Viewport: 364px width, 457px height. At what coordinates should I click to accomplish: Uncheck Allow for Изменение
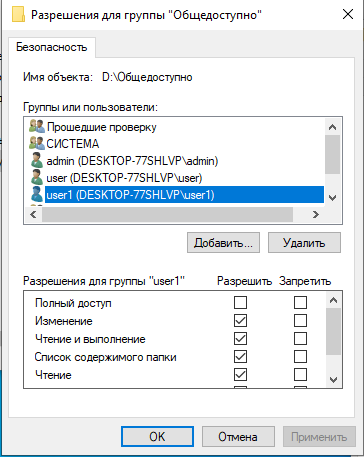(240, 321)
